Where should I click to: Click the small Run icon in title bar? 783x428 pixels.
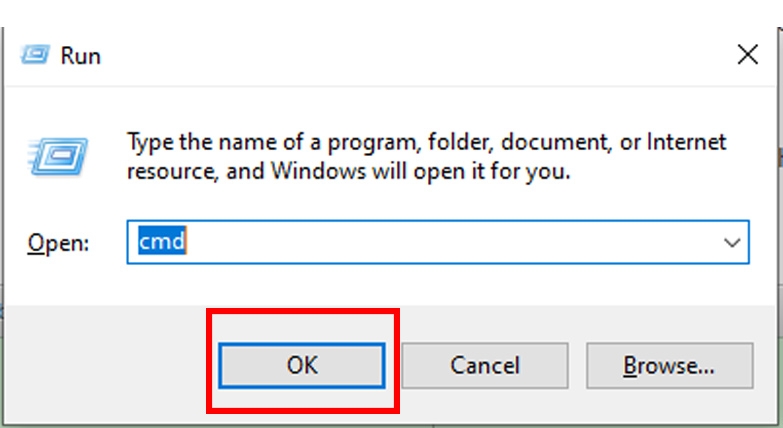coord(34,54)
